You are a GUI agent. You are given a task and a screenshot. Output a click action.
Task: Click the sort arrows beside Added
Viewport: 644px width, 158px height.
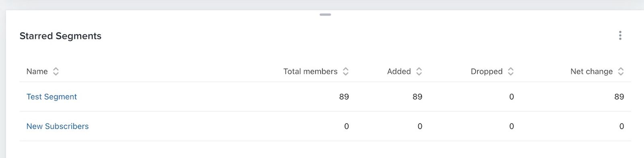click(x=419, y=72)
